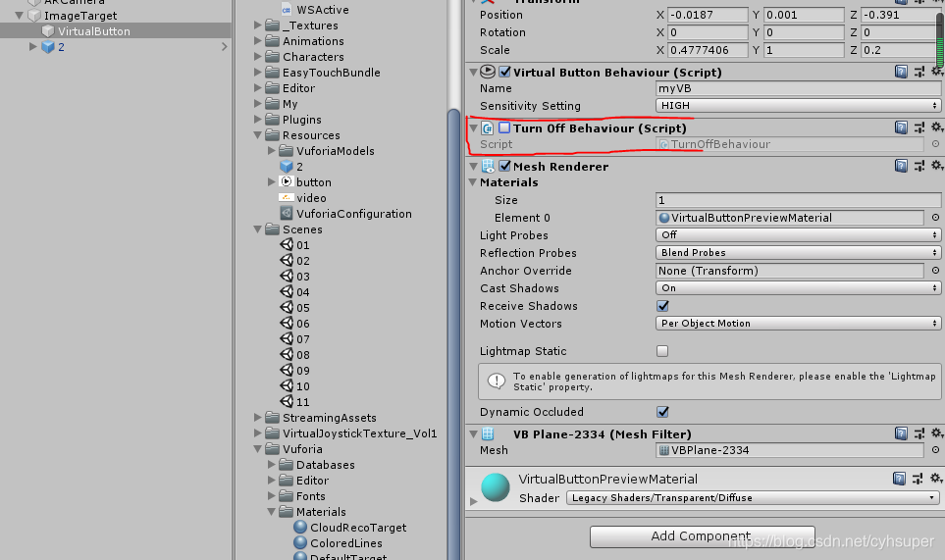This screenshot has width=945, height=560.
Task: Open help for VirtualButtonPreviewMaterial
Action: tap(899, 479)
